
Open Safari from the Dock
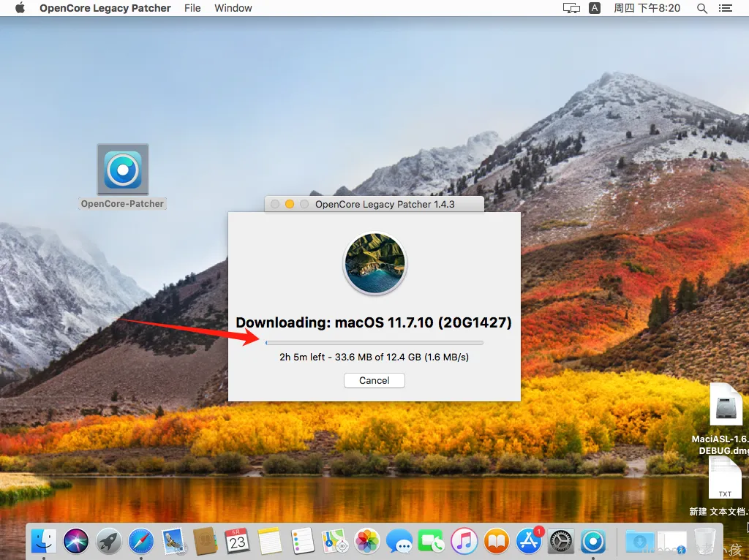[x=141, y=542]
